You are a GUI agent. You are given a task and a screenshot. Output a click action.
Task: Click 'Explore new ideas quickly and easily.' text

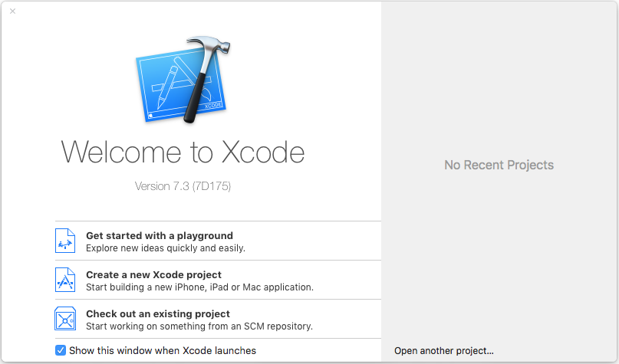166,248
